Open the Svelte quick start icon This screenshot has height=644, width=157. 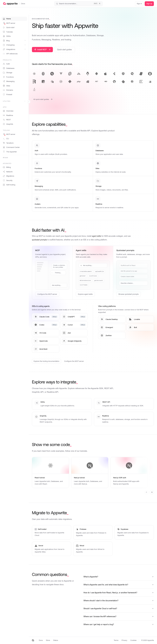pos(70,74)
